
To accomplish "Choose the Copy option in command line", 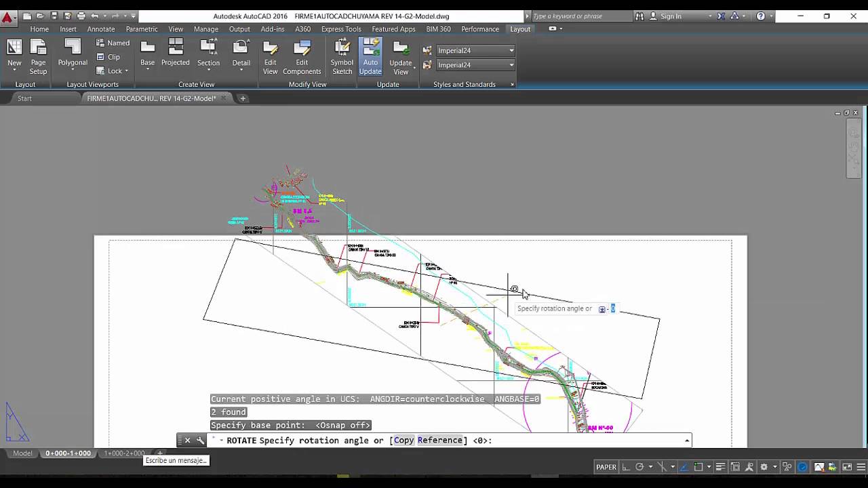I will [403, 440].
